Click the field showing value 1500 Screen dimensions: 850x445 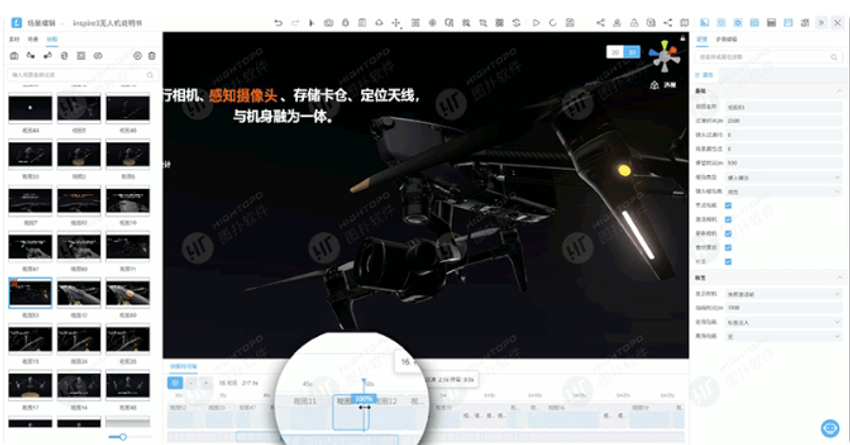784,308
